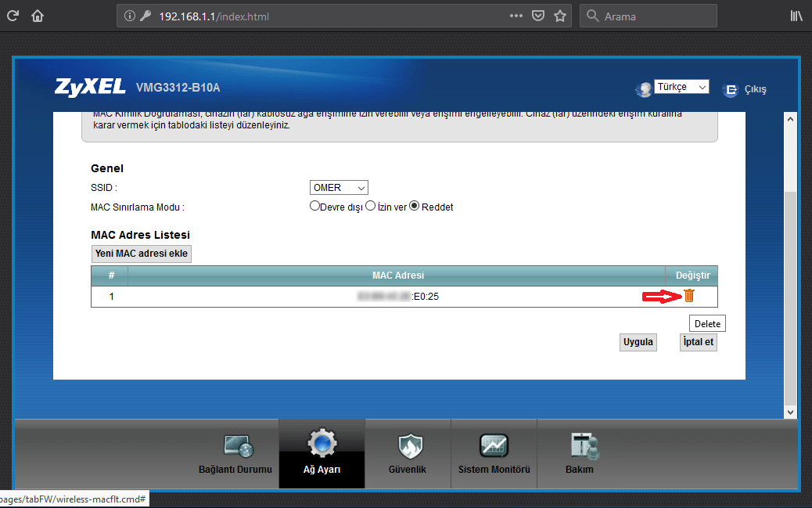Click the MAC address cell ending E0:25
Screen dimensions: 812x508
pos(397,297)
